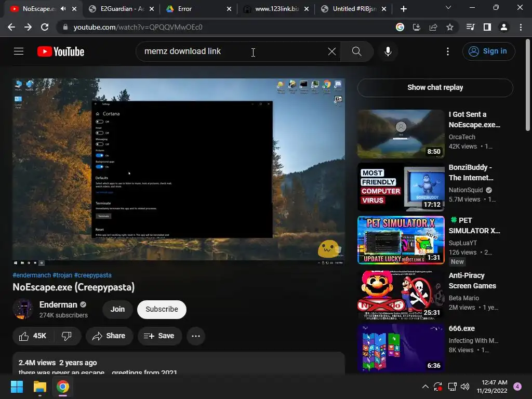This screenshot has width=532, height=399.
Task: Go forward in browser history
Action: click(x=28, y=27)
